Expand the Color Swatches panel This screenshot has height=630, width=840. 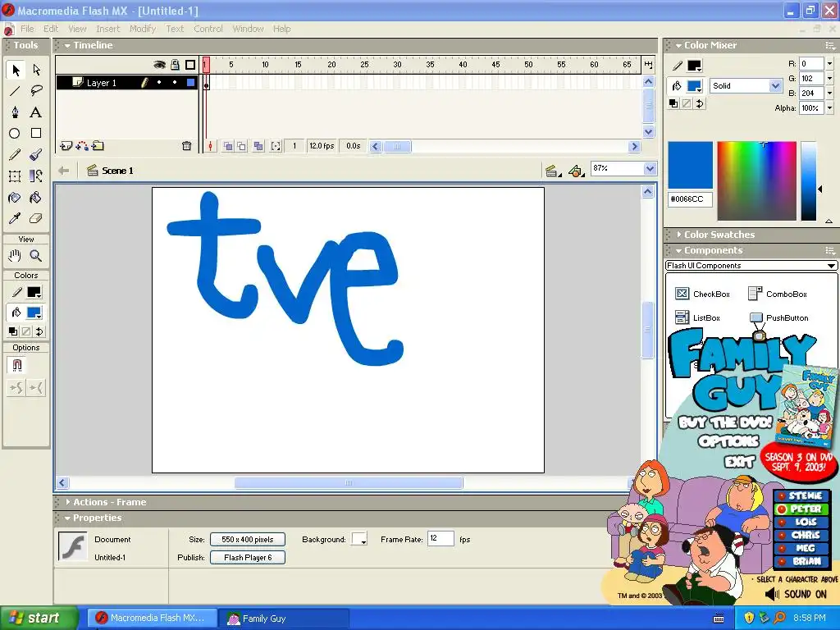678,235
